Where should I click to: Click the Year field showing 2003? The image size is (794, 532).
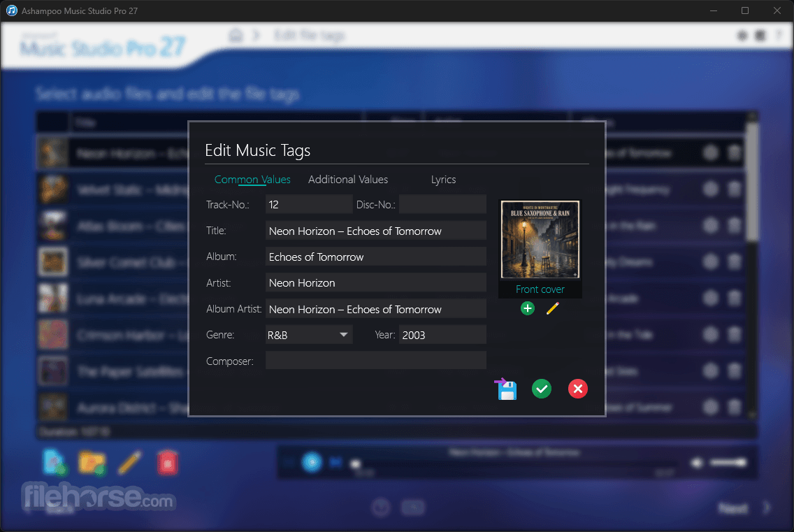click(442, 335)
